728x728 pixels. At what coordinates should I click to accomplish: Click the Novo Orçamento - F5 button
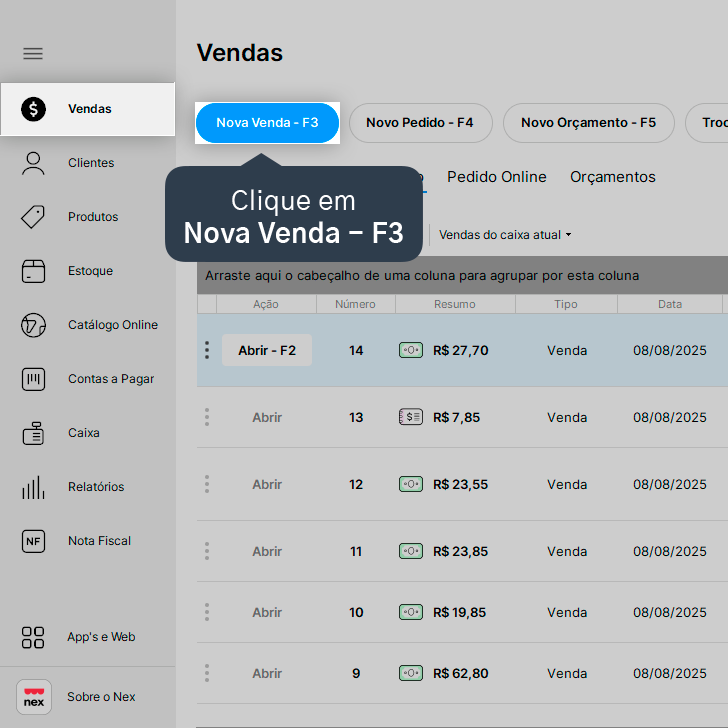click(x=589, y=123)
